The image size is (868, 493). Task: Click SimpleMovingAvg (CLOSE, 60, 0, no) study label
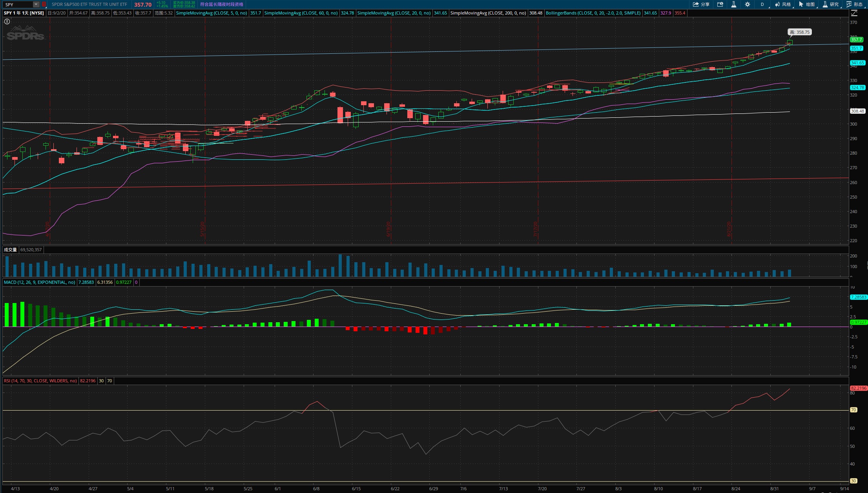tap(301, 13)
